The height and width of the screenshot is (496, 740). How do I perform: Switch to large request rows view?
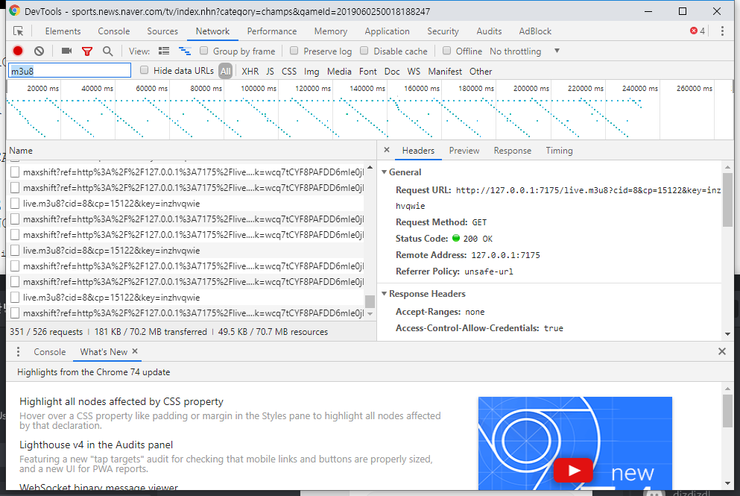click(164, 51)
